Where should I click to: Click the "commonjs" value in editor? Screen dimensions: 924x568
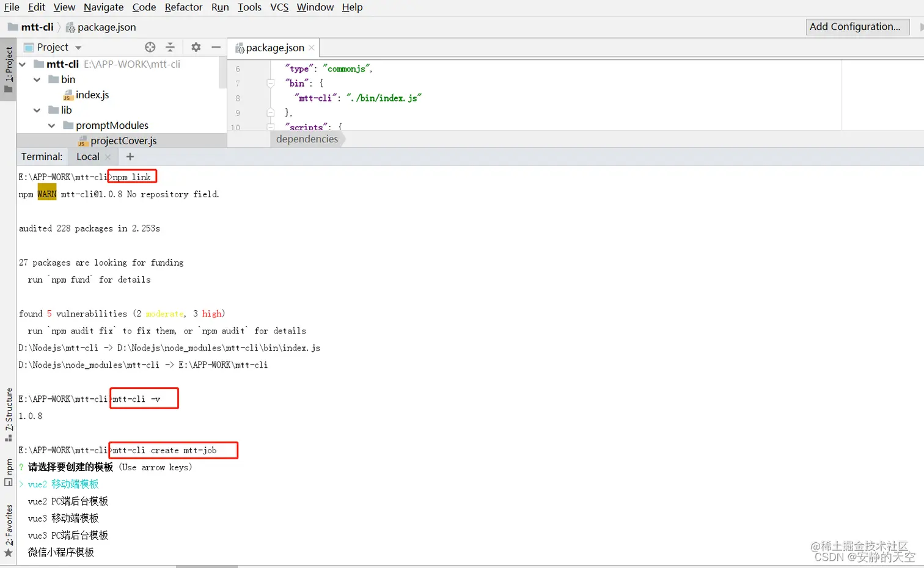coord(346,69)
